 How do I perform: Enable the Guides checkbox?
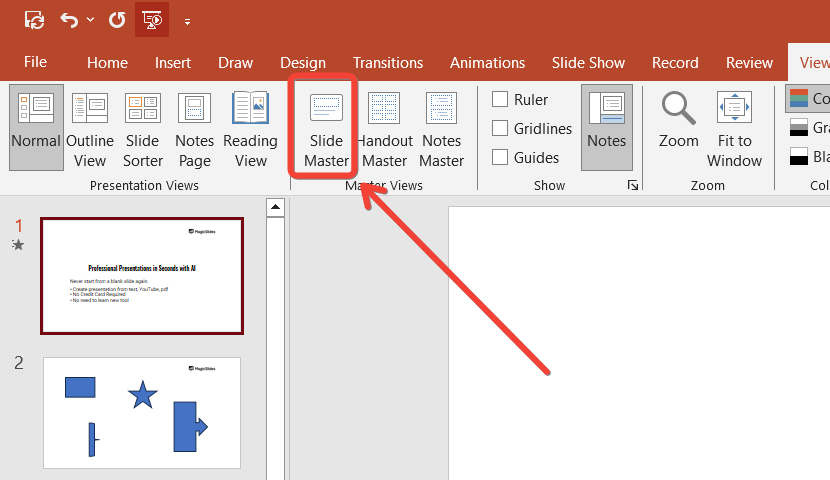[x=500, y=157]
